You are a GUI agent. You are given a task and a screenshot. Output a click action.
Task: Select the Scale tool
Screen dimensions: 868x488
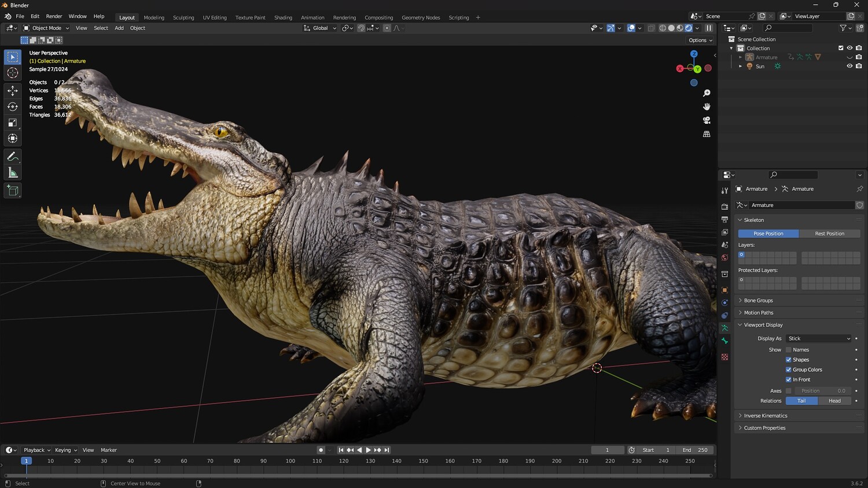click(x=13, y=123)
